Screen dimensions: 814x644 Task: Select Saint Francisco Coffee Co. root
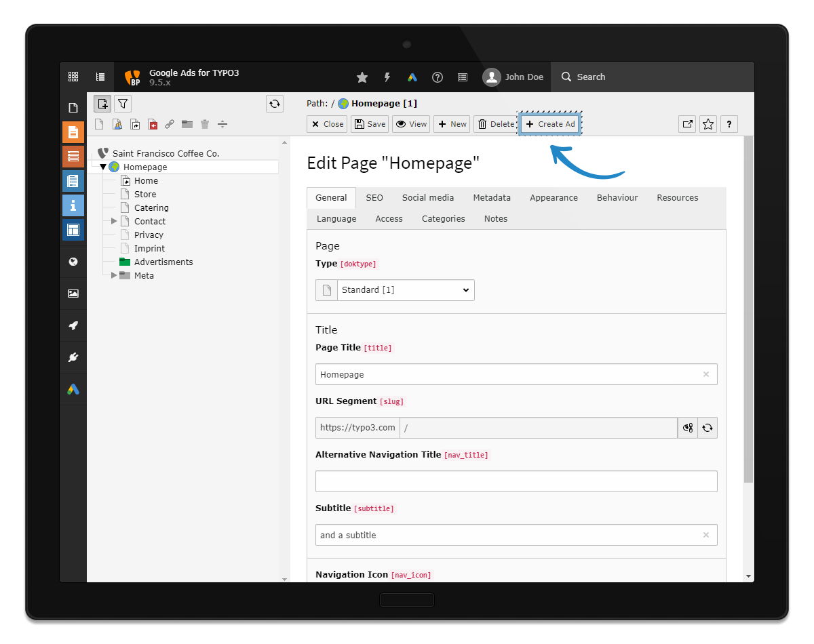[x=166, y=154]
